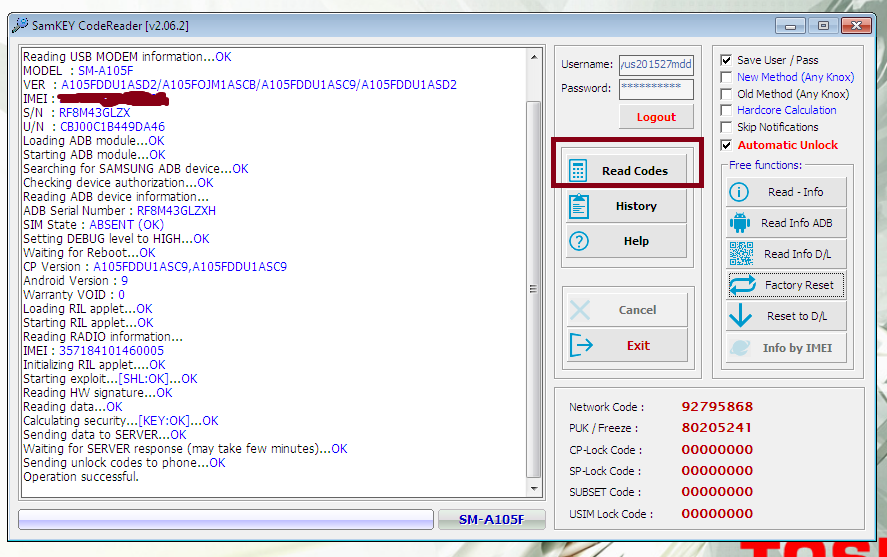Viewport: 887px width, 557px height.
Task: Click the USIM Lock Code value 00000000
Action: coord(717,513)
